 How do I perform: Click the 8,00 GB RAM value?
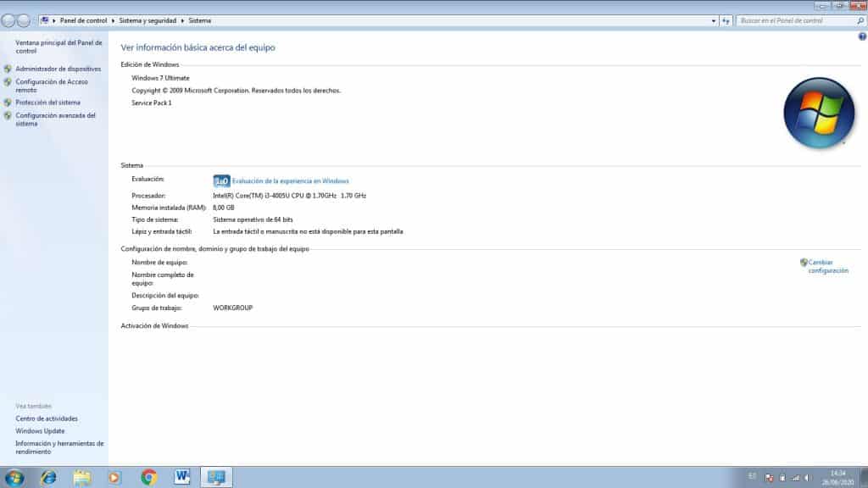(x=224, y=208)
